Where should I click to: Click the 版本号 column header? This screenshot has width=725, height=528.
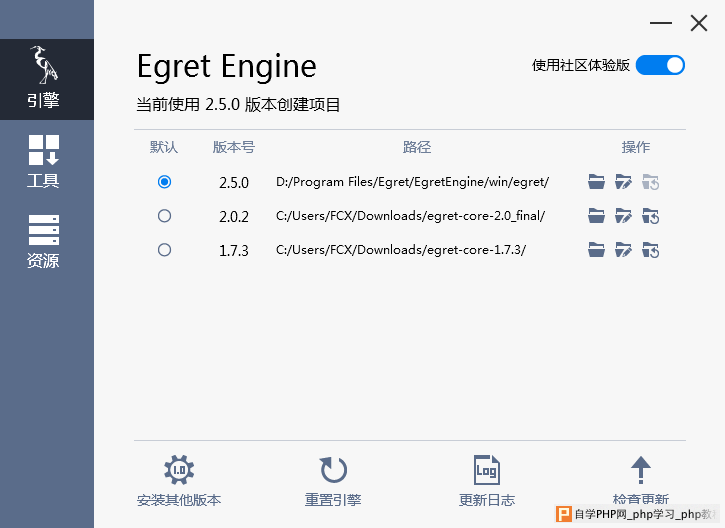pos(234,147)
